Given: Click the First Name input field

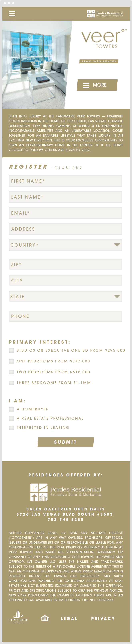Looking at the screenshot, I should click(65, 181).
